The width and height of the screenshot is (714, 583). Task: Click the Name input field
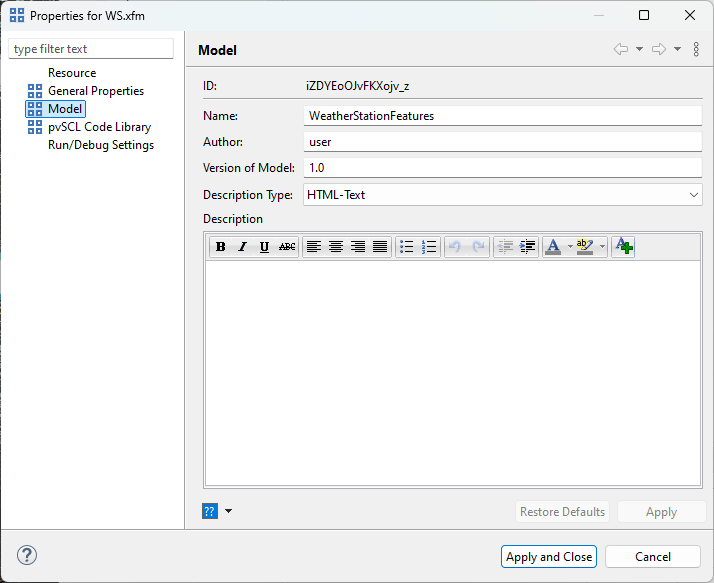(503, 116)
